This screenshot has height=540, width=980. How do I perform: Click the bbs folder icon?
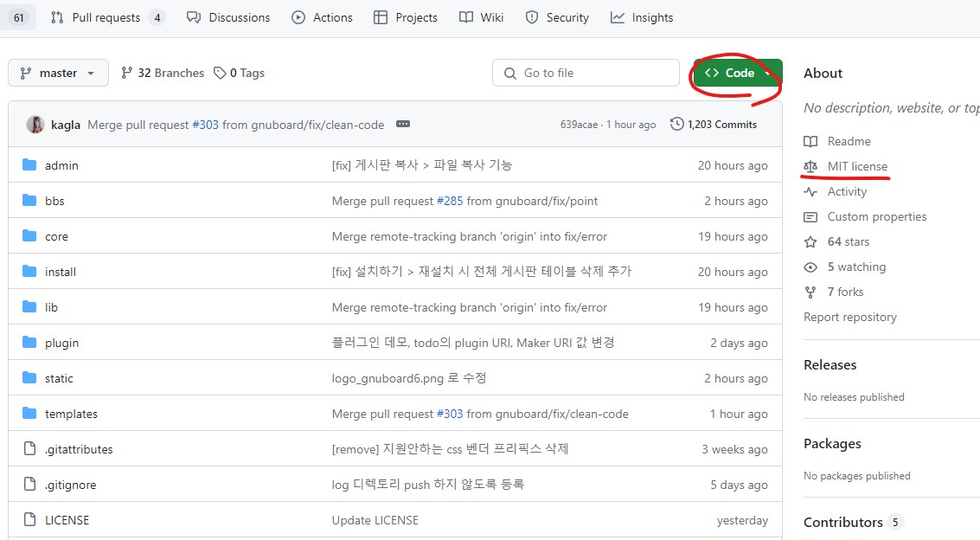coord(29,201)
